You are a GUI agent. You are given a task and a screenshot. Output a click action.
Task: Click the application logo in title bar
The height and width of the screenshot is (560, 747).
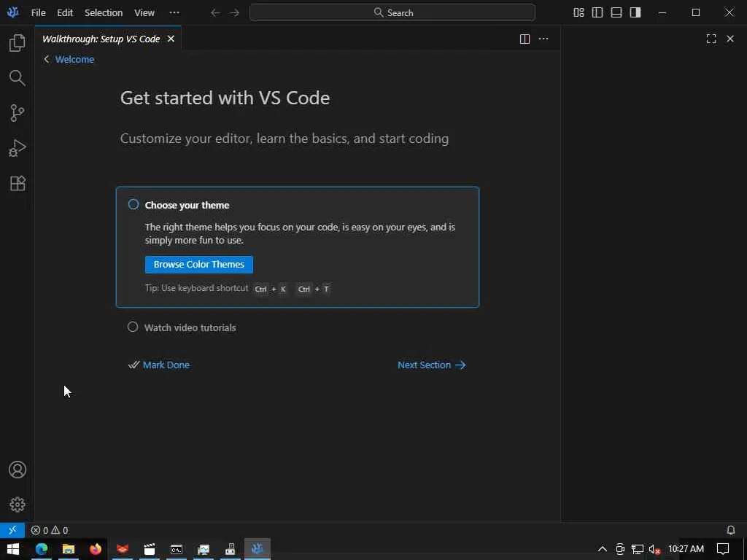coord(13,12)
